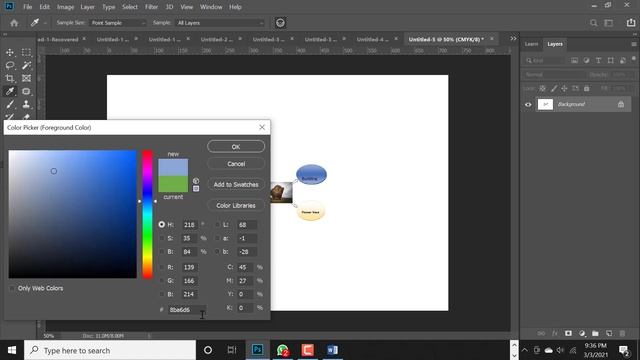Click lock transparent pixels icon
640x360 pixels.
pyautogui.click(x=542, y=88)
